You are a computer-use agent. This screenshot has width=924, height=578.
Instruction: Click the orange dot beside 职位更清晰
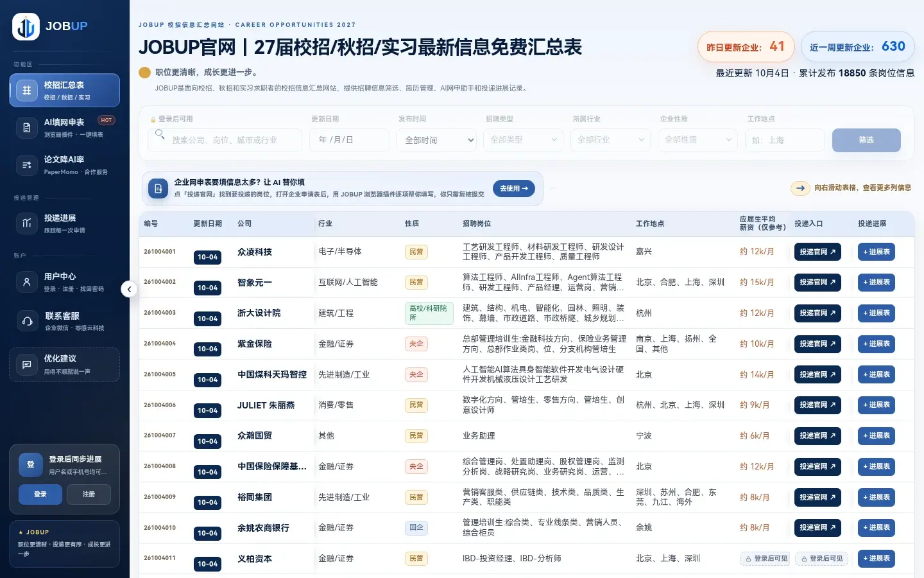point(145,73)
